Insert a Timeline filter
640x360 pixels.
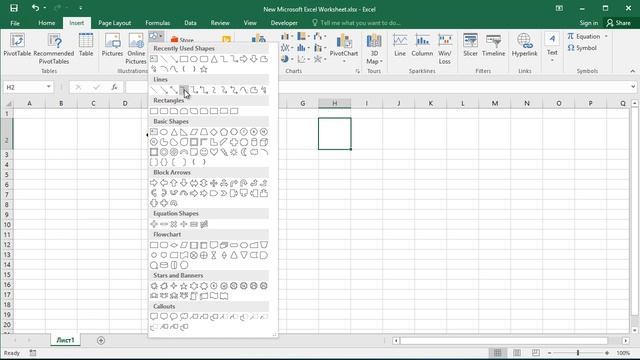[493, 45]
